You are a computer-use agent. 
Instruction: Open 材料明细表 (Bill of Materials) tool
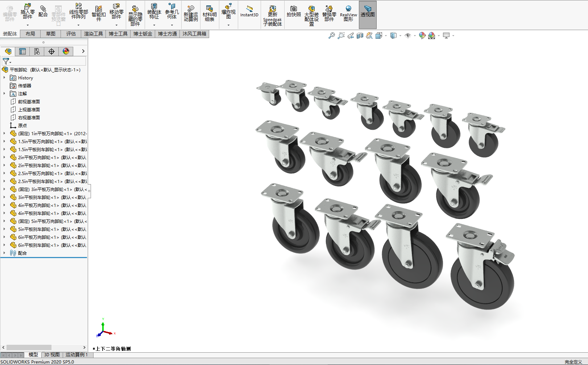(209, 13)
